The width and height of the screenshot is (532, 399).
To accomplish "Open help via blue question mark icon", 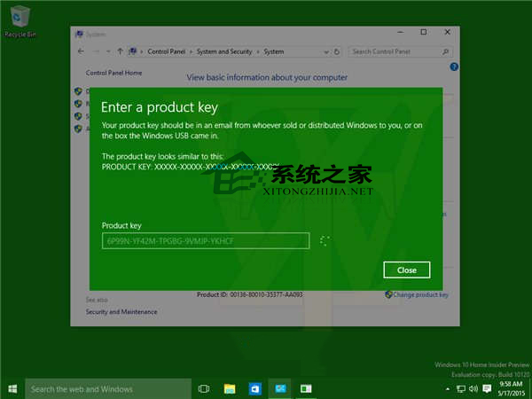I will coord(454,66).
